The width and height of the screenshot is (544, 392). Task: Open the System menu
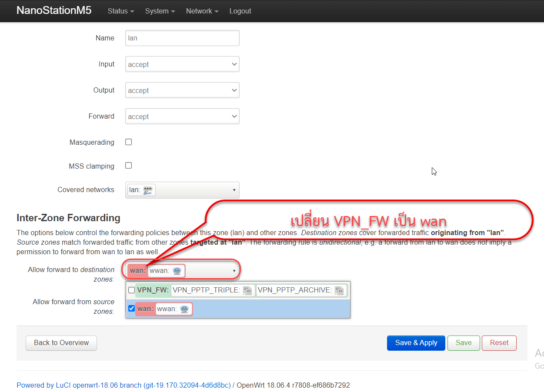click(x=160, y=11)
